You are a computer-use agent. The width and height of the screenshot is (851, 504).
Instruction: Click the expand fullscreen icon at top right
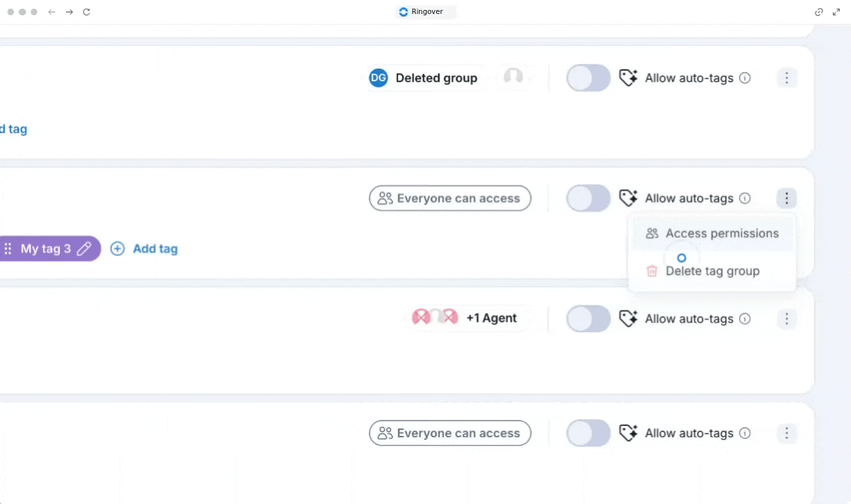(836, 12)
